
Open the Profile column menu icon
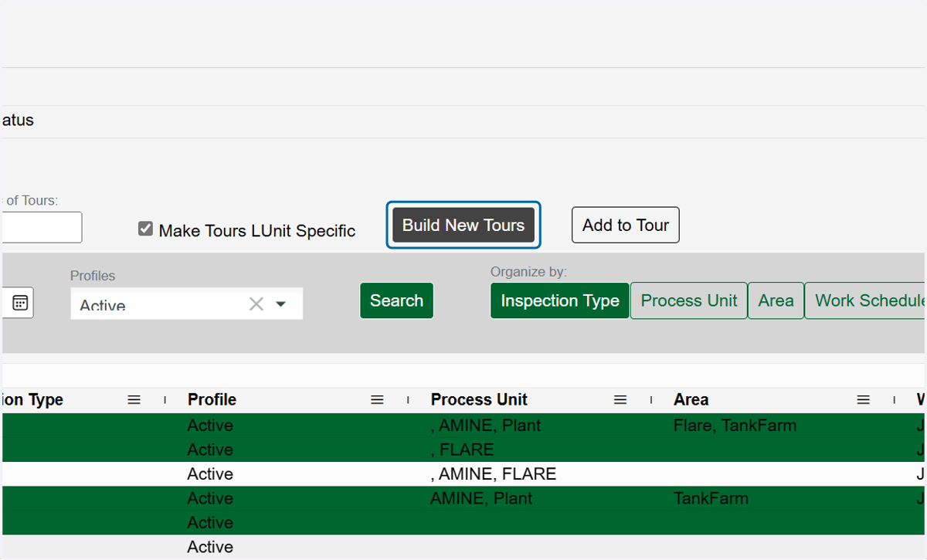377,400
